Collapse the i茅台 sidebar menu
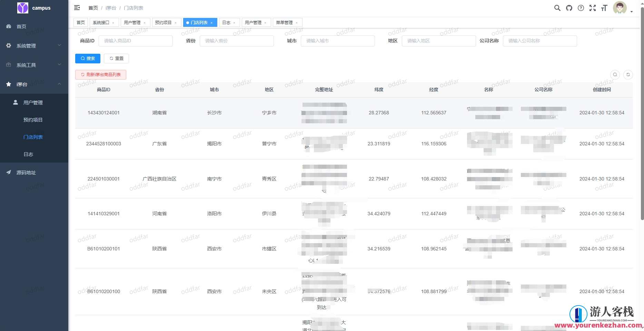Image resolution: width=644 pixels, height=331 pixels. coord(34,84)
